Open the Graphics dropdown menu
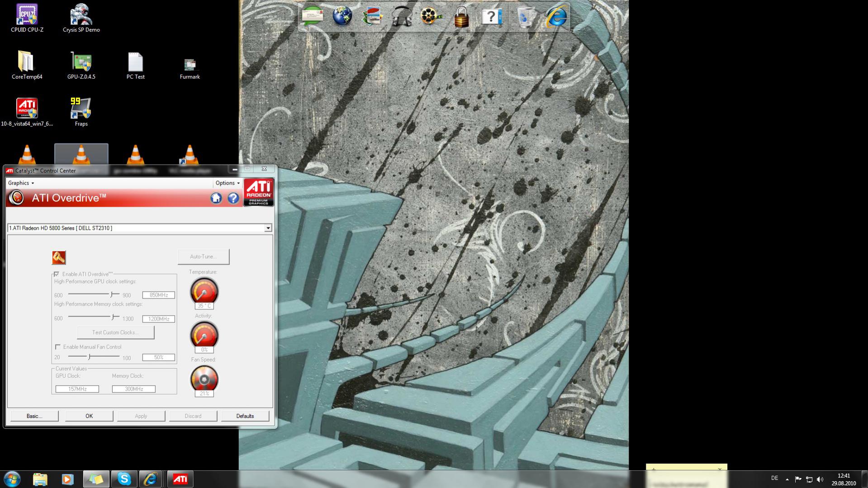This screenshot has width=868, height=488. pos(21,183)
